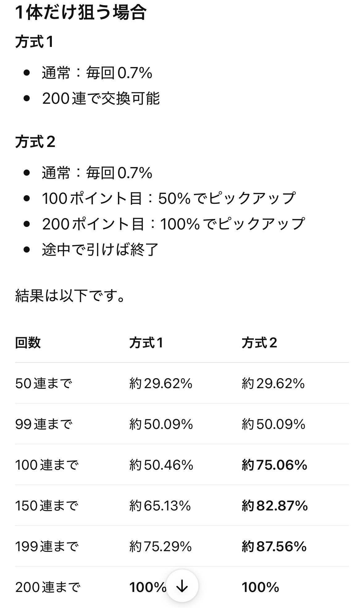Select the 約75.29% cell in 199連 row
Viewport: 364px width, 608px height.
[161, 547]
